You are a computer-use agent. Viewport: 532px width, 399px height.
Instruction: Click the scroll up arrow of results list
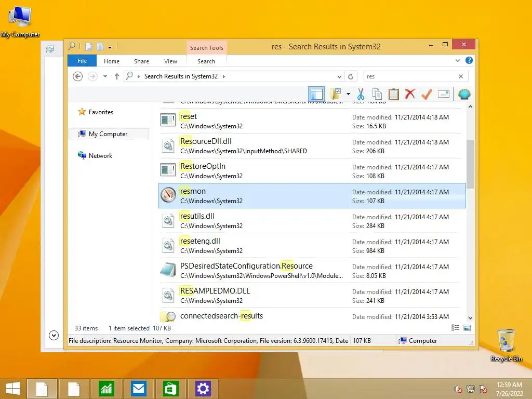470,107
